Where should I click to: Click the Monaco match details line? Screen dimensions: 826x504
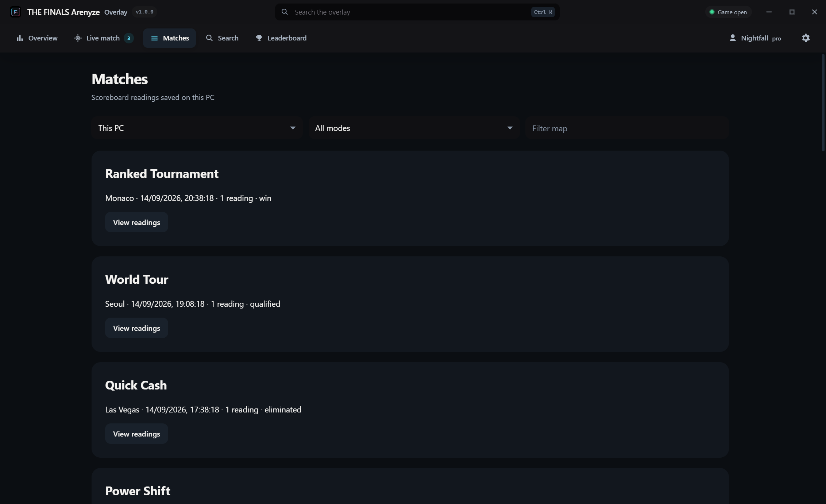click(x=188, y=198)
